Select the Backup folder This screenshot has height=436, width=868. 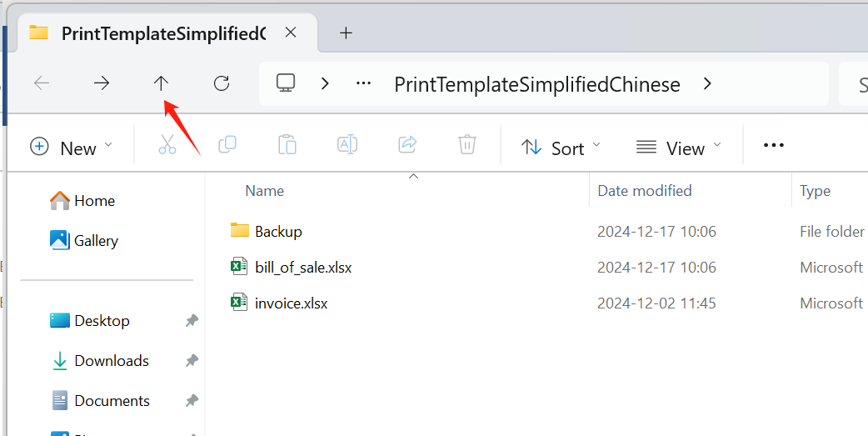(x=278, y=231)
